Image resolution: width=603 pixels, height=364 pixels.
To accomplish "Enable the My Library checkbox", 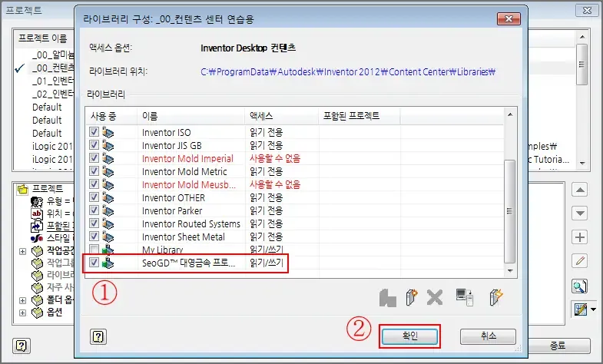I will [x=94, y=249].
